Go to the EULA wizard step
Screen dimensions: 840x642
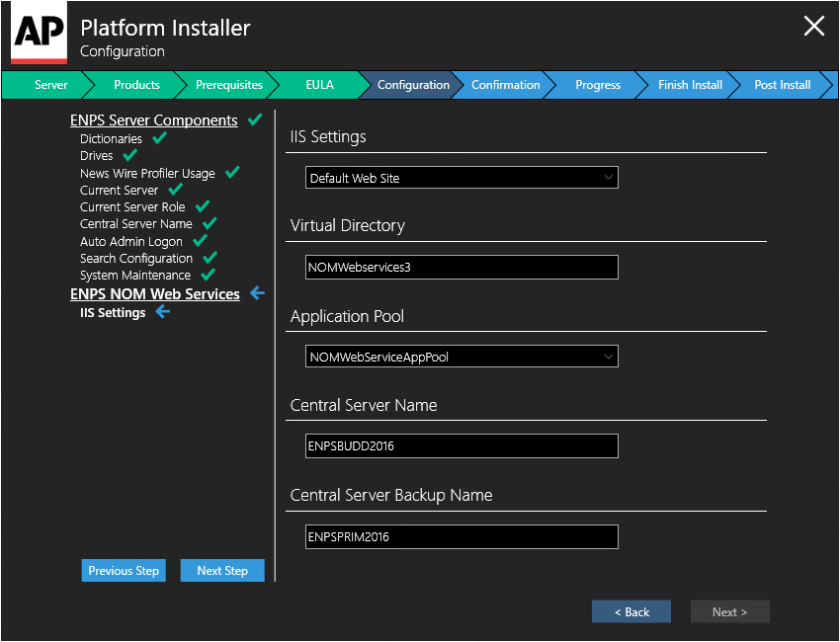point(320,85)
